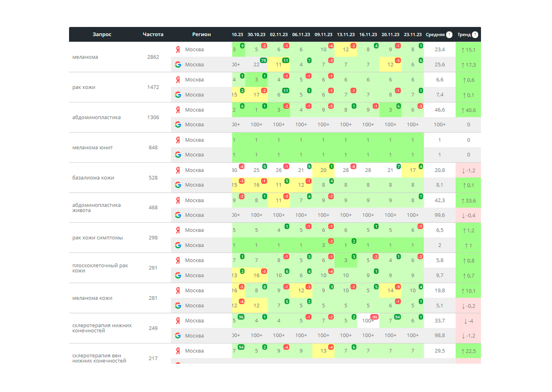Click the help icon next to Средняя
552x392 pixels.
(449, 35)
